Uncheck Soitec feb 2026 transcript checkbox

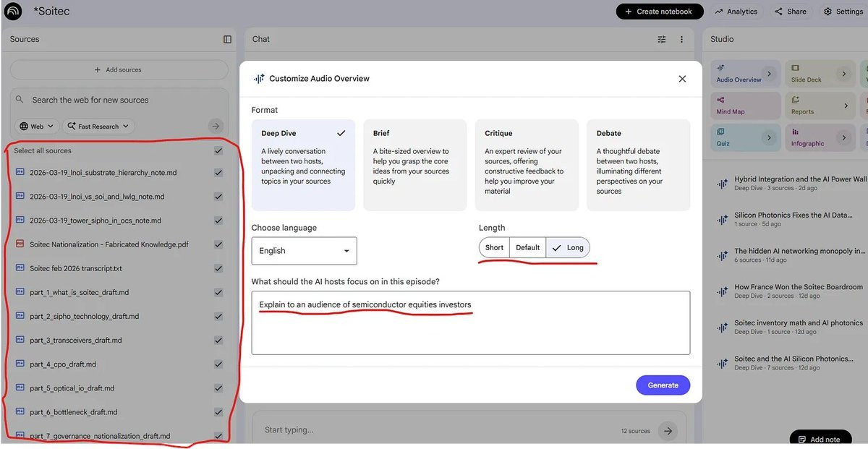[x=218, y=268]
